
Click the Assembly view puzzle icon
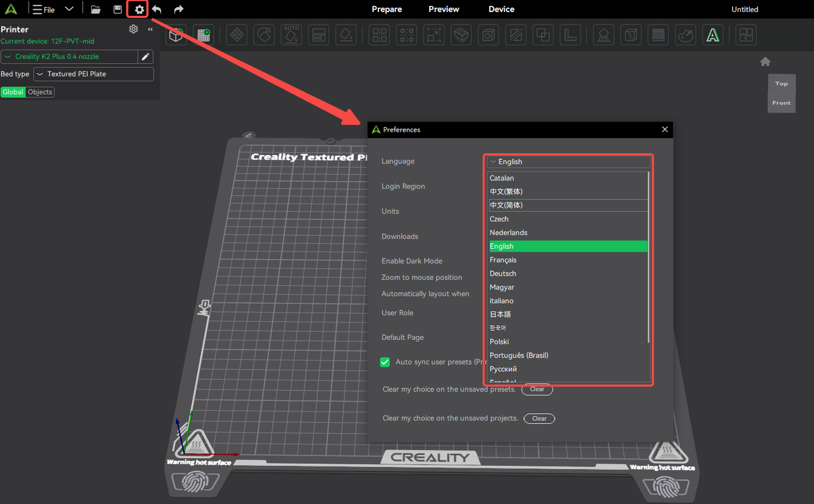(x=746, y=35)
